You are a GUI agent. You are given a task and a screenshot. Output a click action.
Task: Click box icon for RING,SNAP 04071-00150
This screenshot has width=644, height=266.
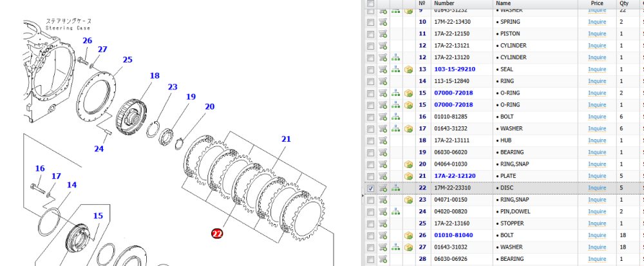pyautogui.click(x=408, y=200)
